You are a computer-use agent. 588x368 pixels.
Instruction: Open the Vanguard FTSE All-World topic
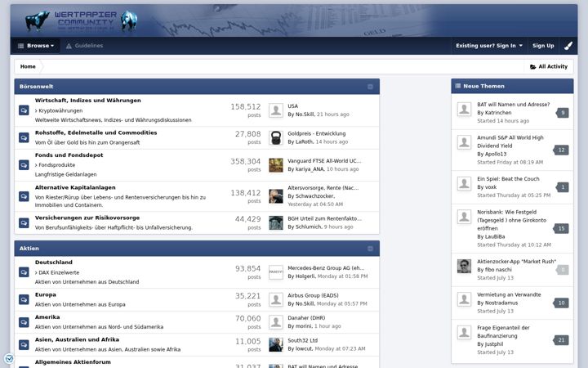pyautogui.click(x=324, y=161)
